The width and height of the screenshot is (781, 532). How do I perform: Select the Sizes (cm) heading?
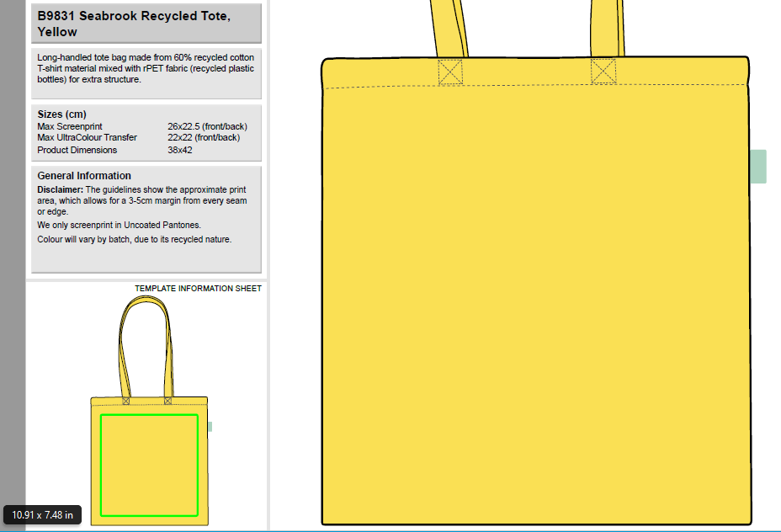click(61, 114)
